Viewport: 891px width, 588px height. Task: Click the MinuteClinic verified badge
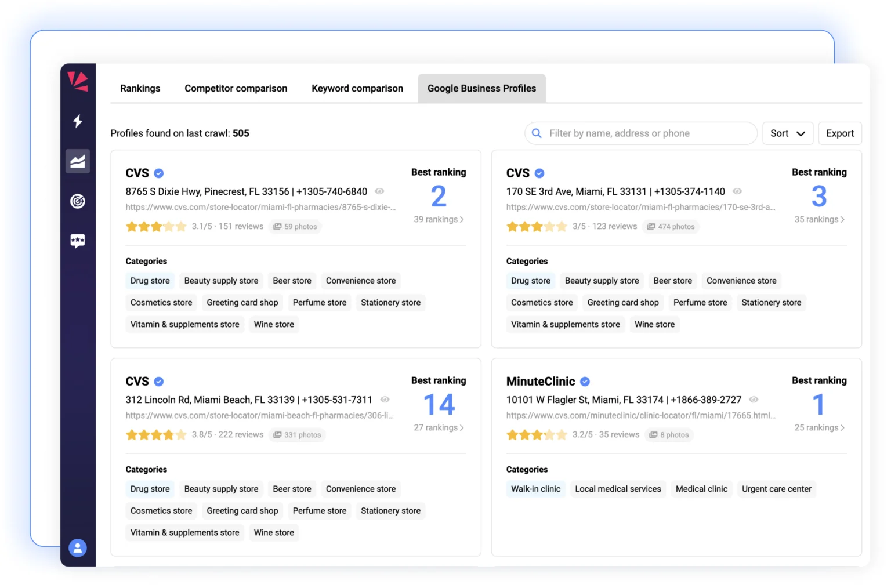(585, 382)
